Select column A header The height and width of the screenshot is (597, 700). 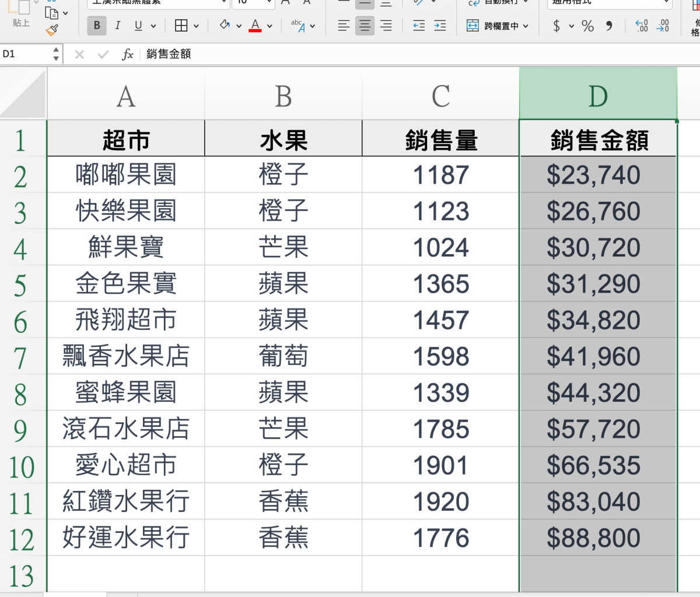tap(125, 96)
